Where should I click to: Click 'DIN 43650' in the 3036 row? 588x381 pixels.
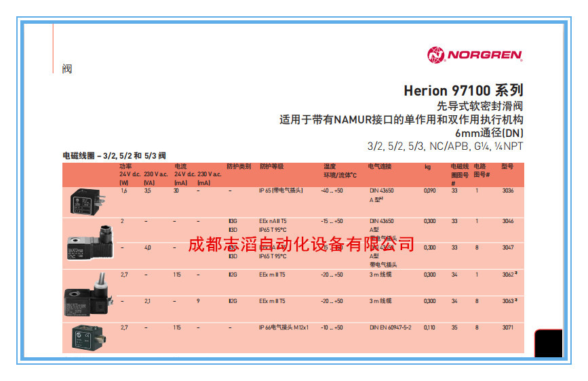382,190
